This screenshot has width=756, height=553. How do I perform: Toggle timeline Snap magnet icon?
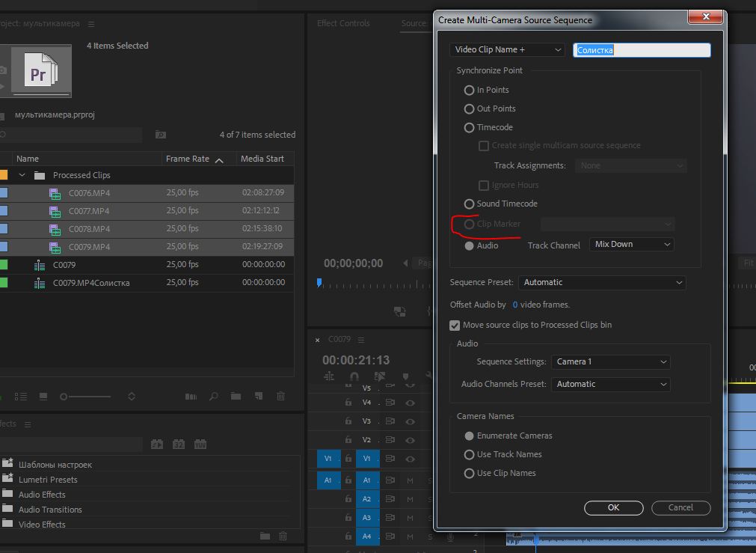pos(354,376)
